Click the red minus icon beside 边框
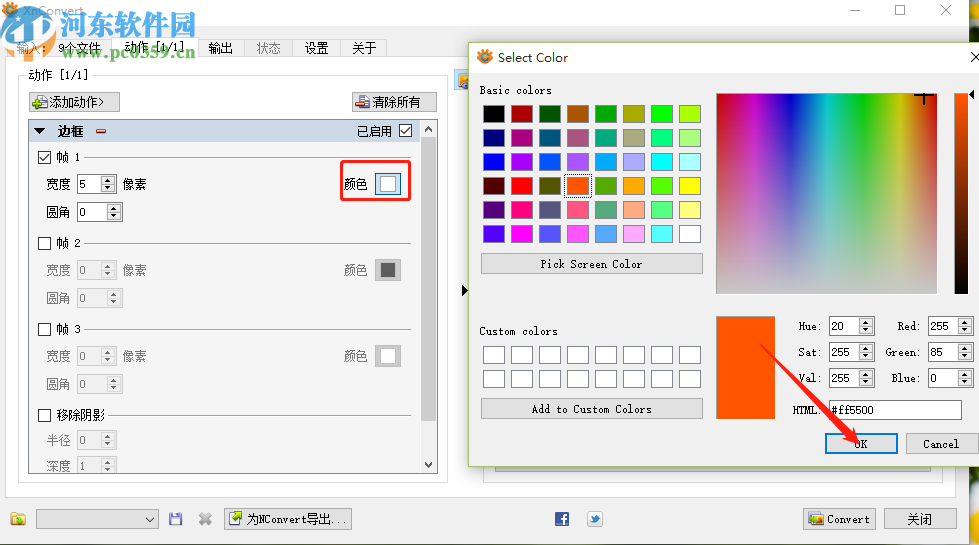 [101, 131]
